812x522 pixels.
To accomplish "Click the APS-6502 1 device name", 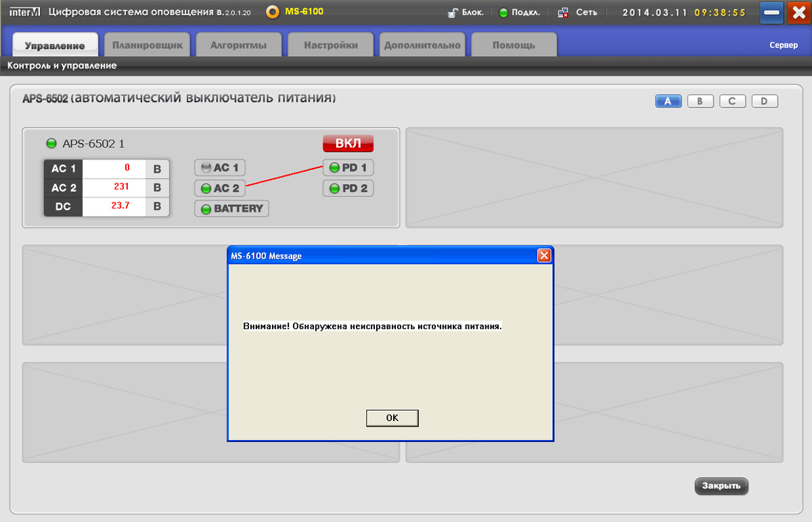I will point(93,144).
